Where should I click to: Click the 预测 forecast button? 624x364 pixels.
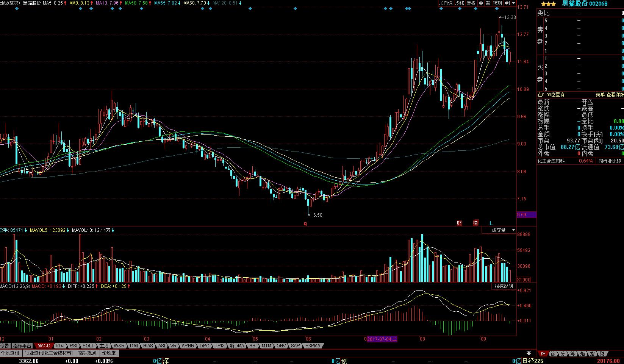pos(497,3)
